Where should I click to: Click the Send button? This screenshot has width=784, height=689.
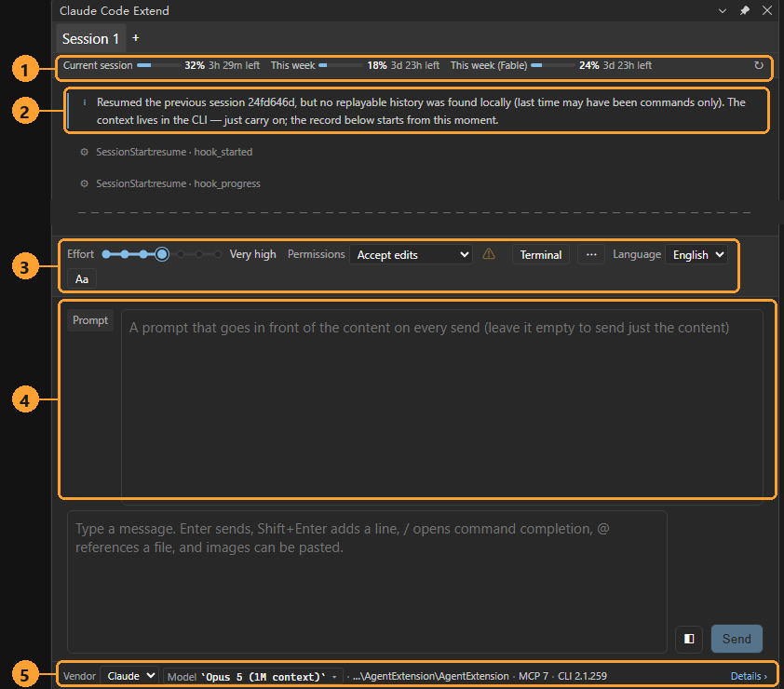[x=737, y=639]
